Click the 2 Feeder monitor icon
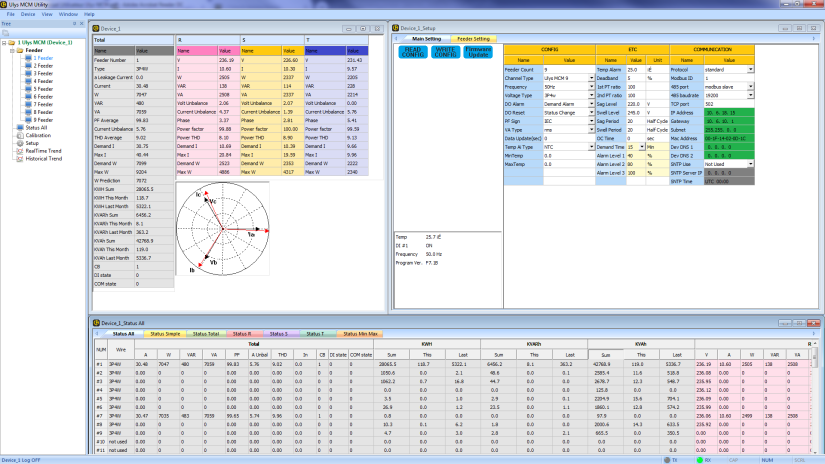 pos(28,66)
